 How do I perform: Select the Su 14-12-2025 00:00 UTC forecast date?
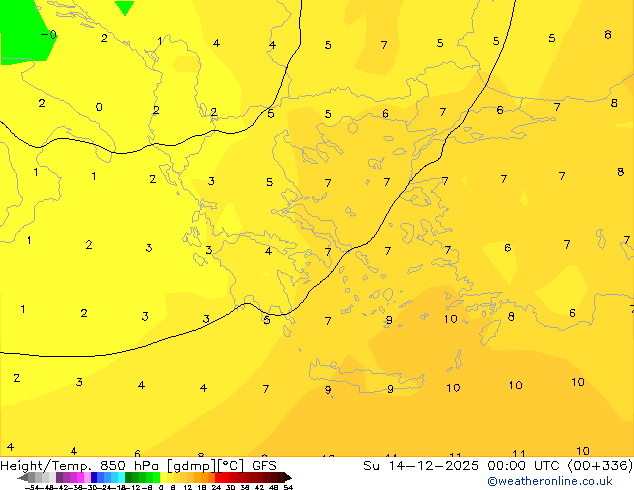pyautogui.click(x=463, y=466)
